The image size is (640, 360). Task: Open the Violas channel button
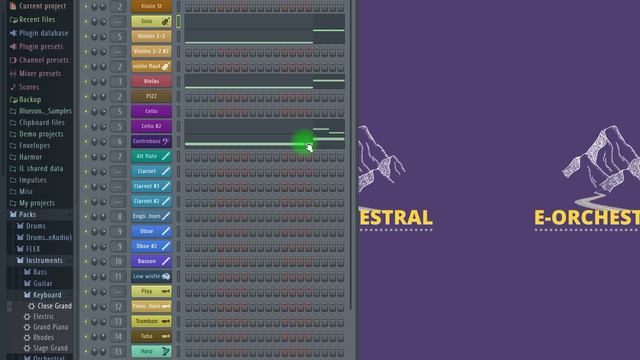click(151, 81)
